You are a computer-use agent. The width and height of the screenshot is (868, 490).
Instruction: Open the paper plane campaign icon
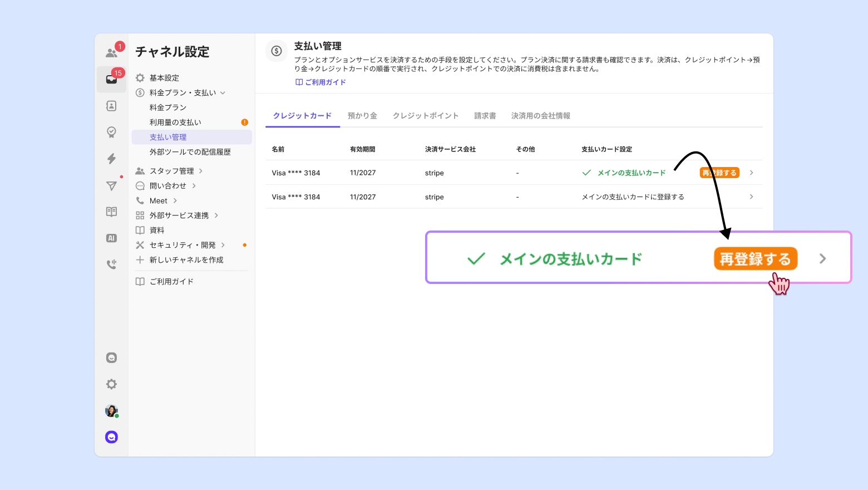click(x=111, y=185)
